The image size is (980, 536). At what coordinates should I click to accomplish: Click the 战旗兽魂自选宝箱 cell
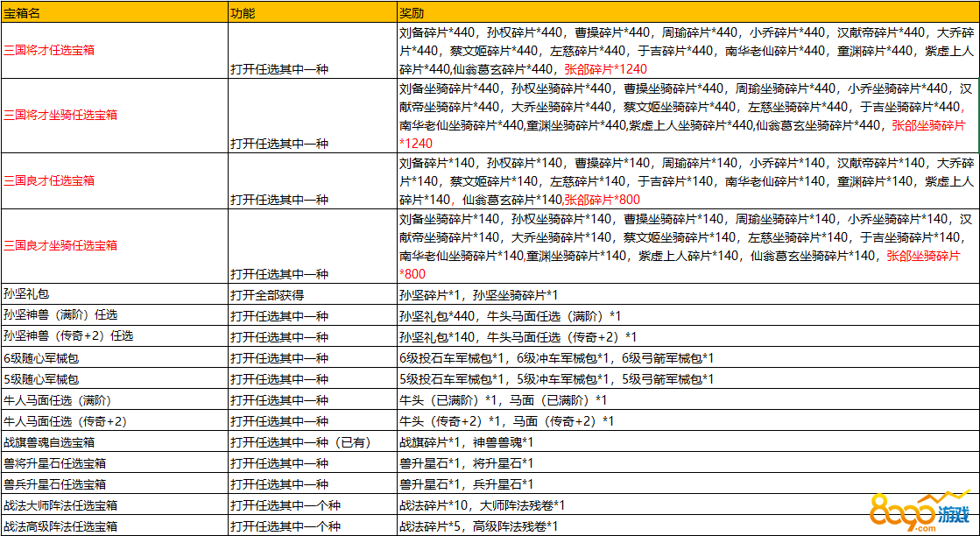pos(49,442)
